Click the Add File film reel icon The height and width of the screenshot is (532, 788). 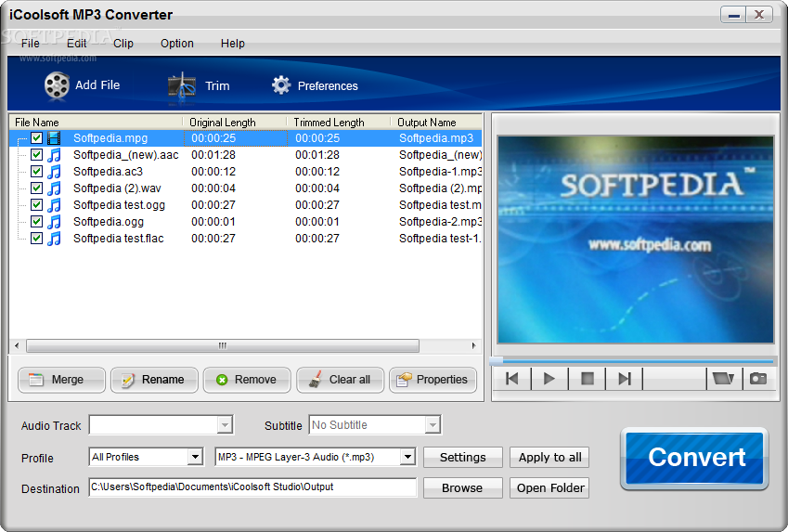coord(57,85)
